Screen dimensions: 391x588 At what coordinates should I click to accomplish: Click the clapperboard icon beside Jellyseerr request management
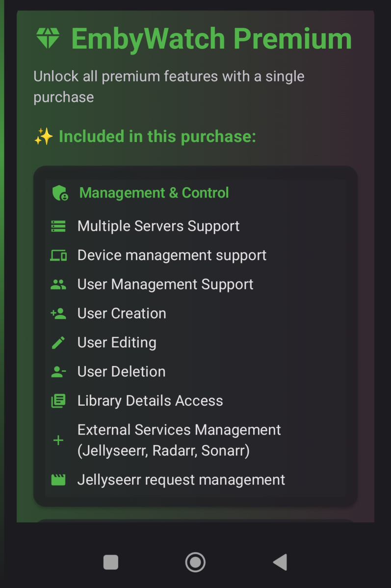point(58,479)
